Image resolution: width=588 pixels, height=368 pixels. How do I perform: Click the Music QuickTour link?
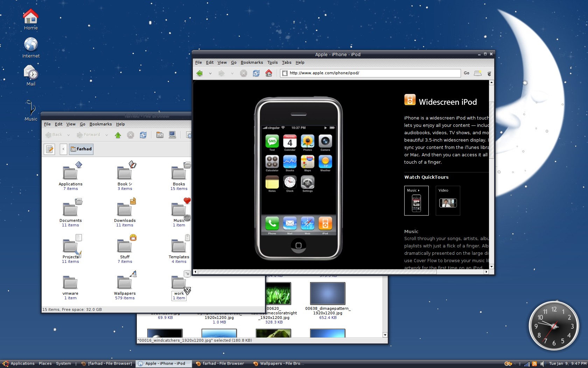pos(416,200)
